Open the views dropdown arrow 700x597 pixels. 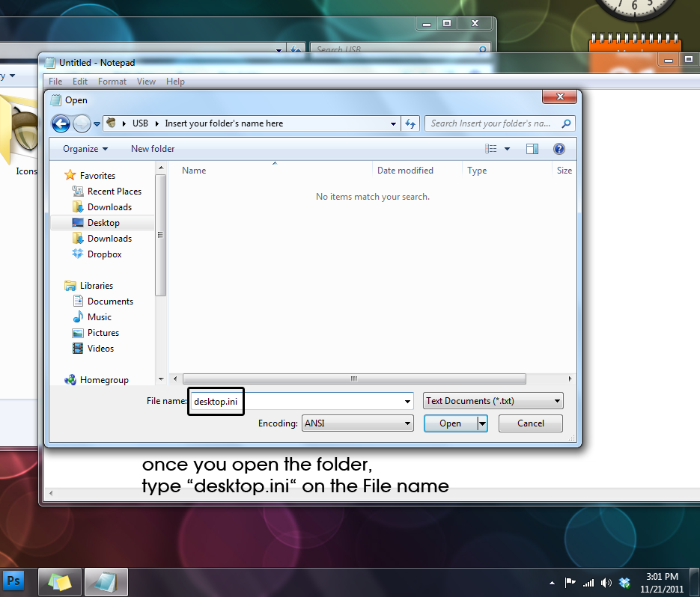click(506, 148)
